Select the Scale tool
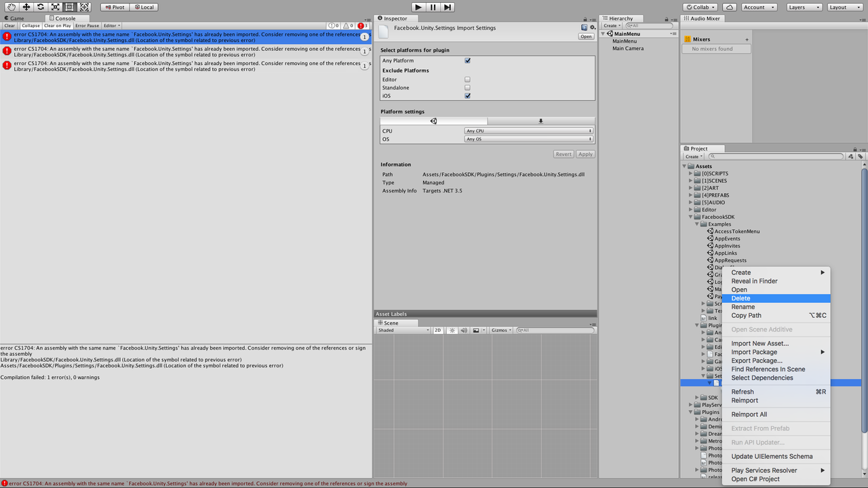Image resolution: width=868 pixels, height=488 pixels. (56, 7)
